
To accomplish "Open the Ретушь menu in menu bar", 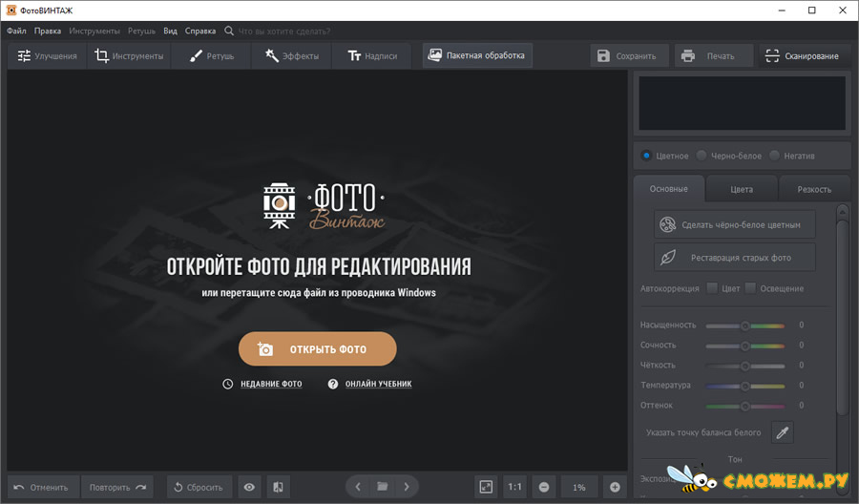I will point(141,31).
